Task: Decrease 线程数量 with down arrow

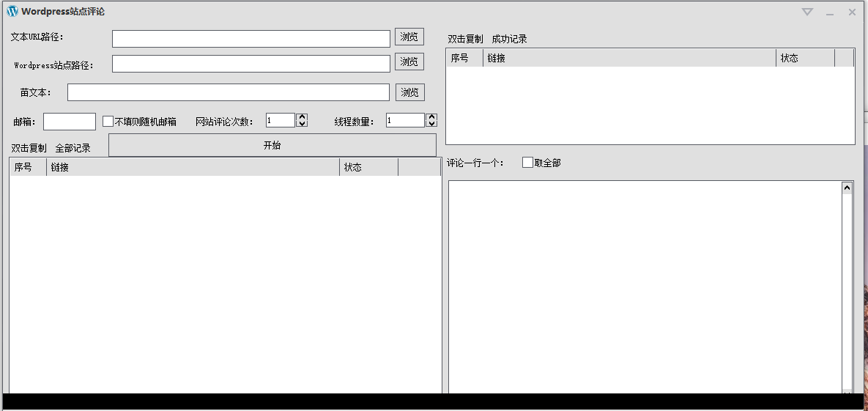Action: pos(431,124)
